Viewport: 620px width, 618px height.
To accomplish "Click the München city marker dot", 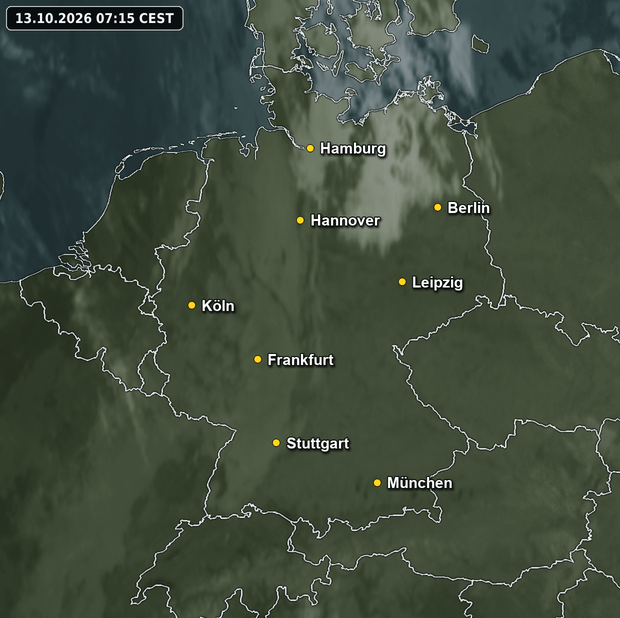I will point(377,483).
